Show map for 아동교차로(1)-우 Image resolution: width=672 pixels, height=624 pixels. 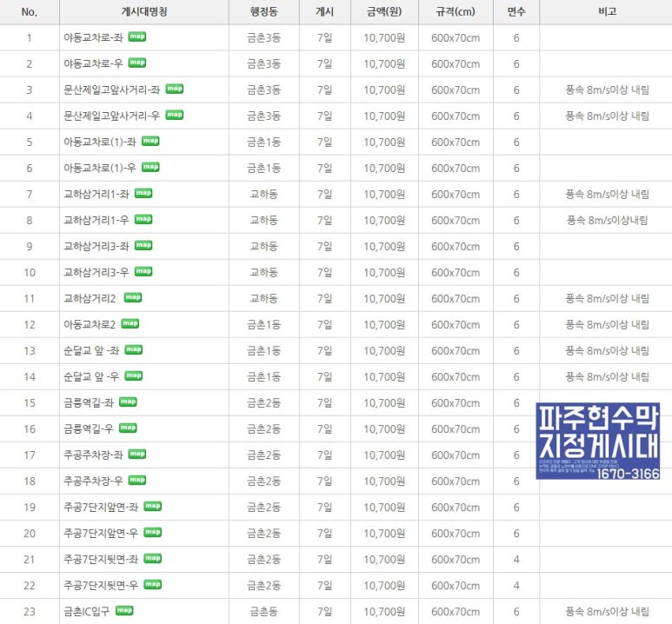[x=150, y=167]
